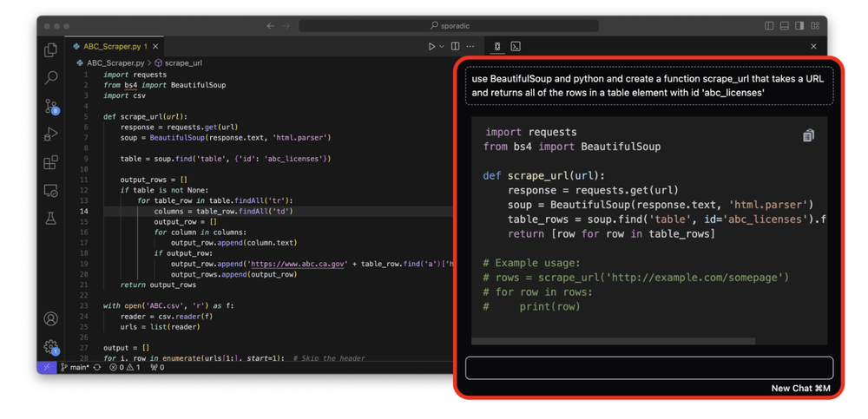Click the ports forwarded status item
The width and height of the screenshot is (868, 419).
[x=157, y=367]
